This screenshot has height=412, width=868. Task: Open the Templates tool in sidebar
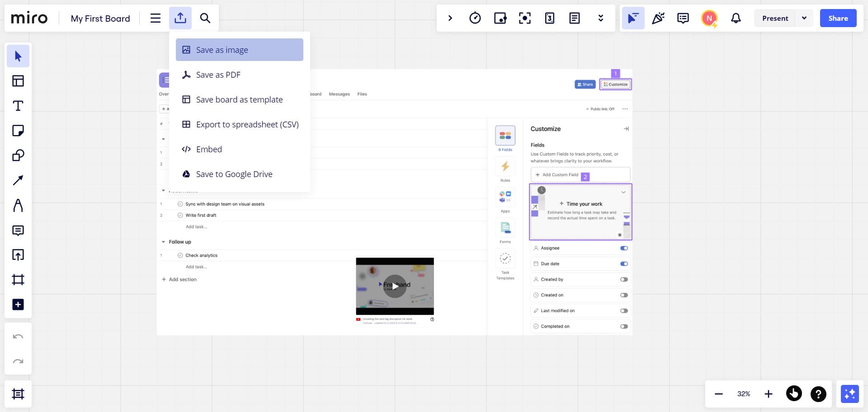click(x=18, y=81)
